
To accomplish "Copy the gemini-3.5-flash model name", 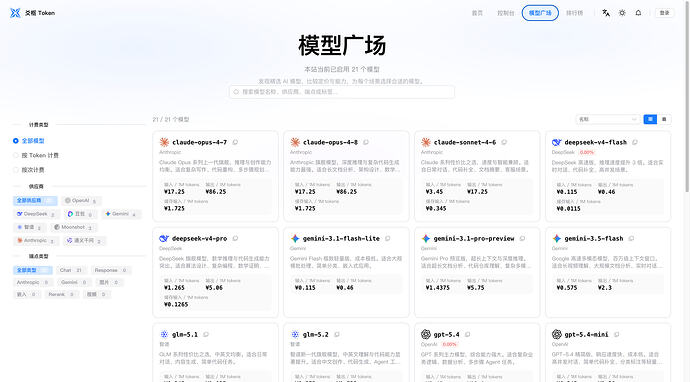I will click(631, 239).
